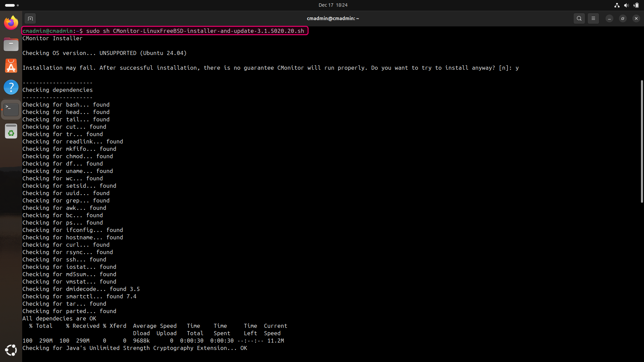Click the 'Checking for vmstat' line
The image size is (644, 362).
[69, 282]
